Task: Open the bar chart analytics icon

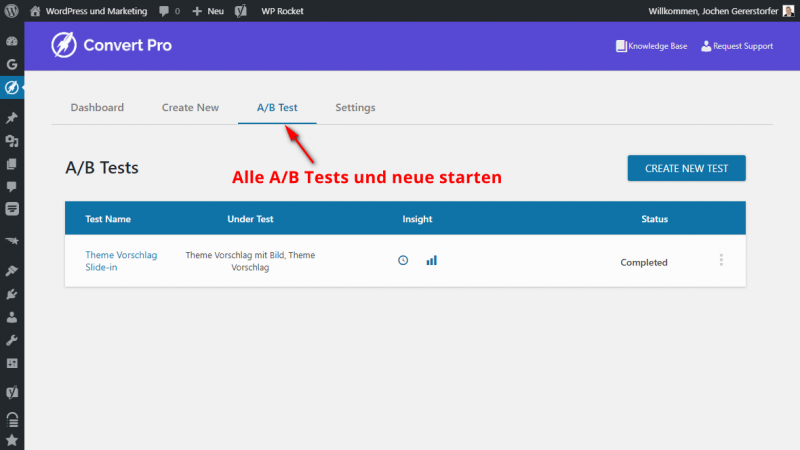Action: (x=431, y=260)
